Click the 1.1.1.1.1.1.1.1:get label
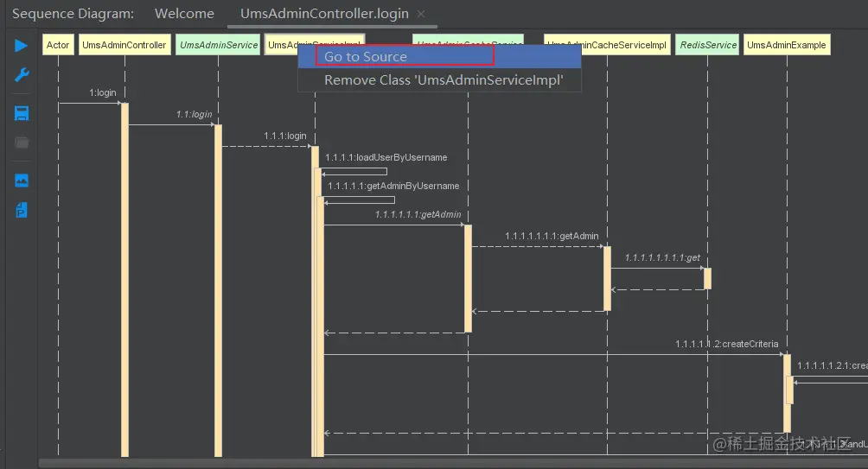Viewport: 868px width, 469px height. coord(662,257)
